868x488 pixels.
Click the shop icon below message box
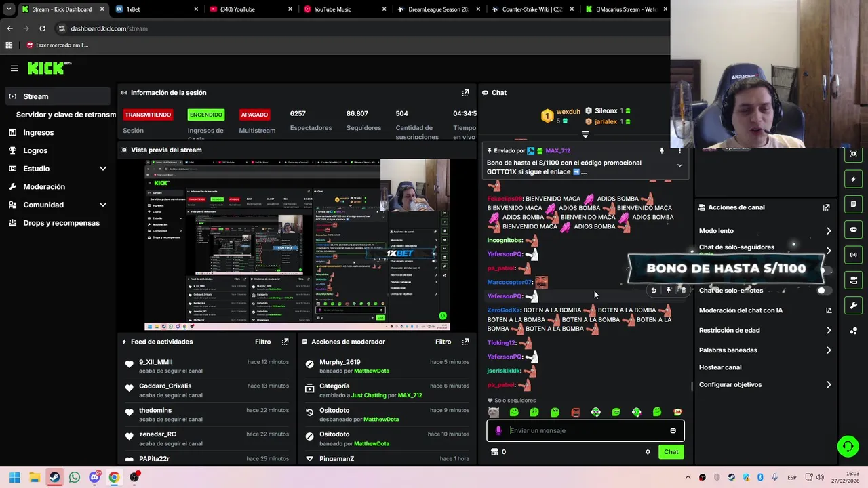[494, 452]
